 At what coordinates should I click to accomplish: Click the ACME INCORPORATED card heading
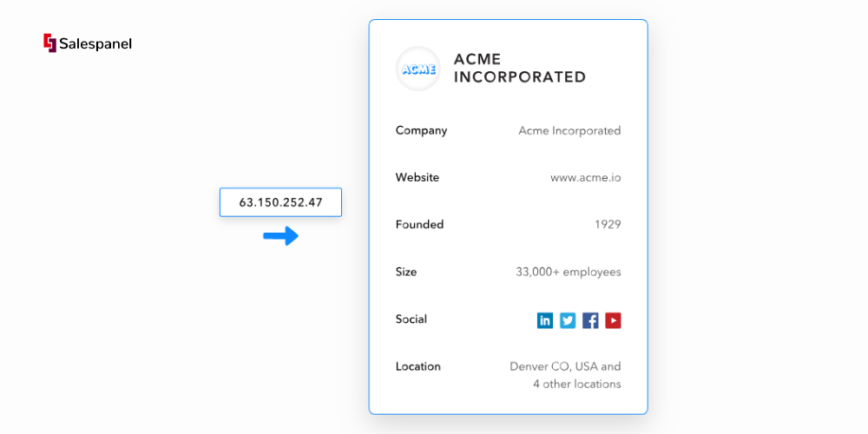[x=519, y=68]
